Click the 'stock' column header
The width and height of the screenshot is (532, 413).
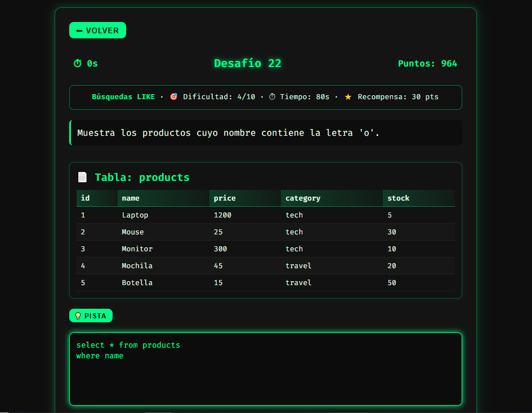[x=398, y=198]
